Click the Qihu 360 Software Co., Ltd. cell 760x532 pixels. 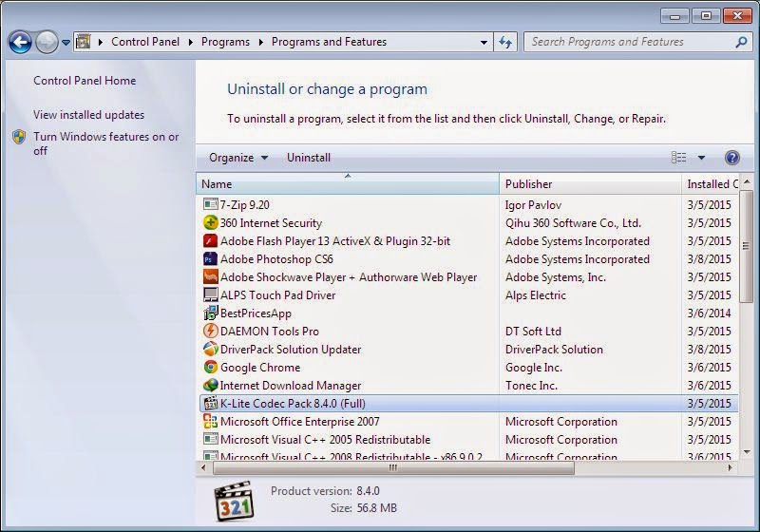(x=573, y=223)
